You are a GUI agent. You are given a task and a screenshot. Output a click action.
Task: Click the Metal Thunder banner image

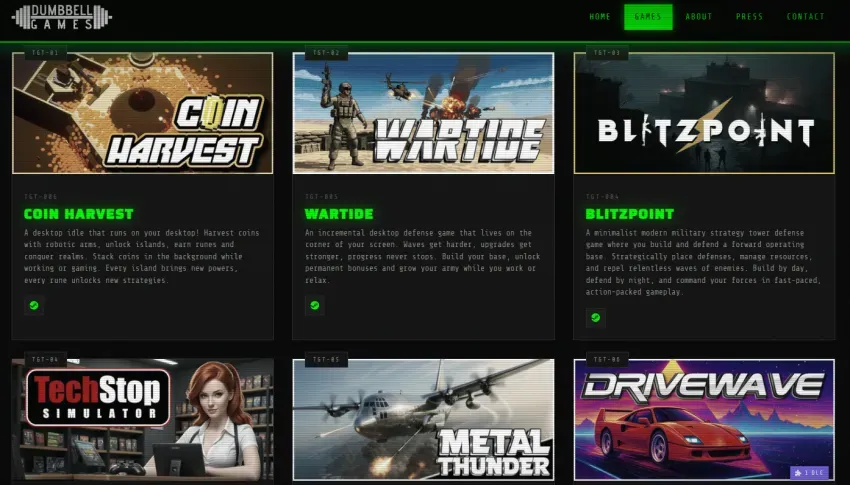pos(423,419)
